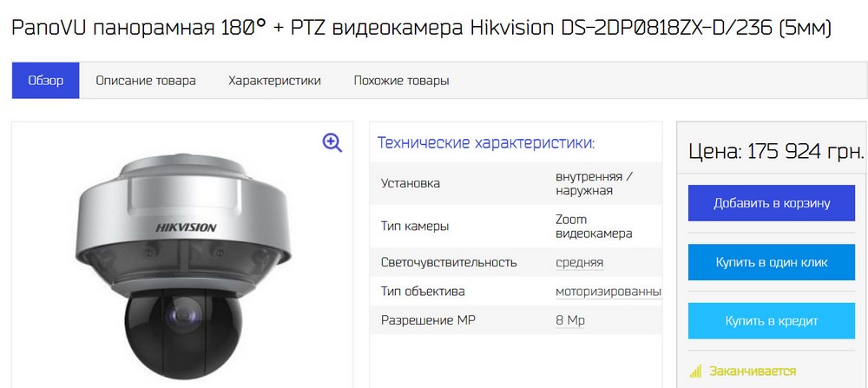Viewport: 868px width, 388px height.
Task: Click the Zoom видеокамера value
Action: tap(594, 227)
